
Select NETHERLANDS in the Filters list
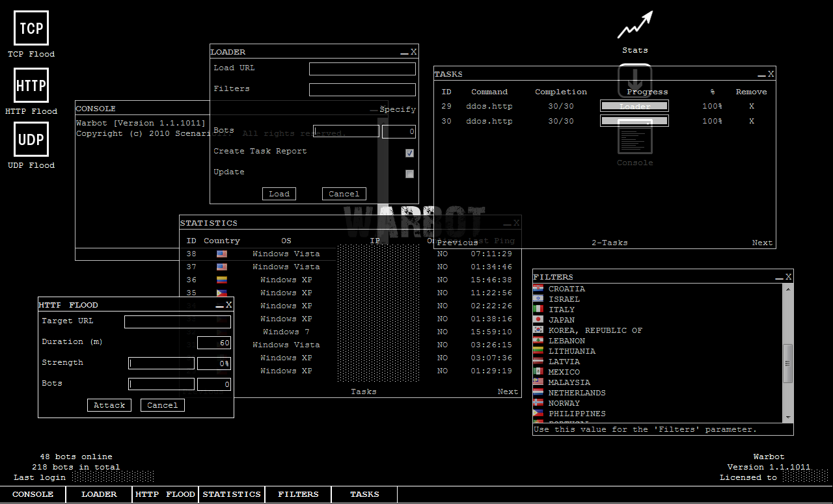(x=577, y=393)
